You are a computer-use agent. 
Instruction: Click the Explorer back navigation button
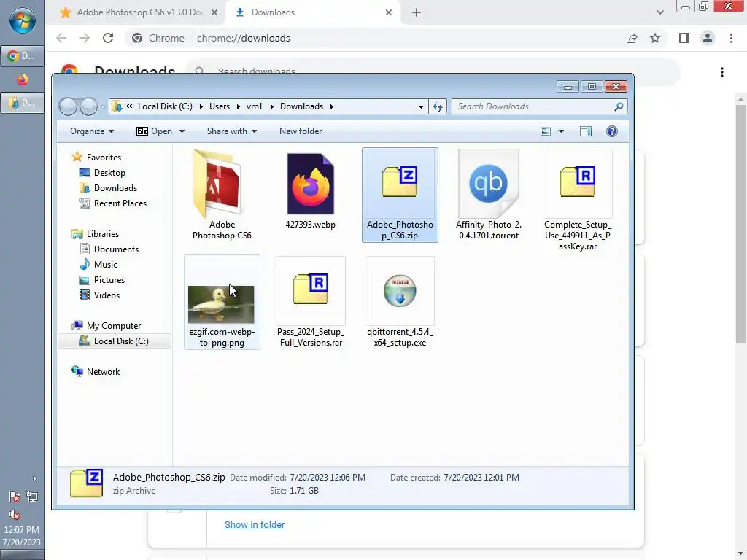(68, 106)
